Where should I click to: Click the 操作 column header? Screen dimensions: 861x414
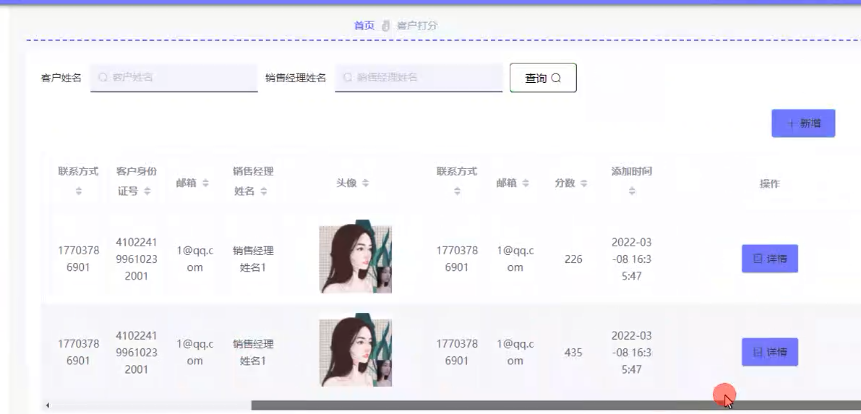(769, 184)
